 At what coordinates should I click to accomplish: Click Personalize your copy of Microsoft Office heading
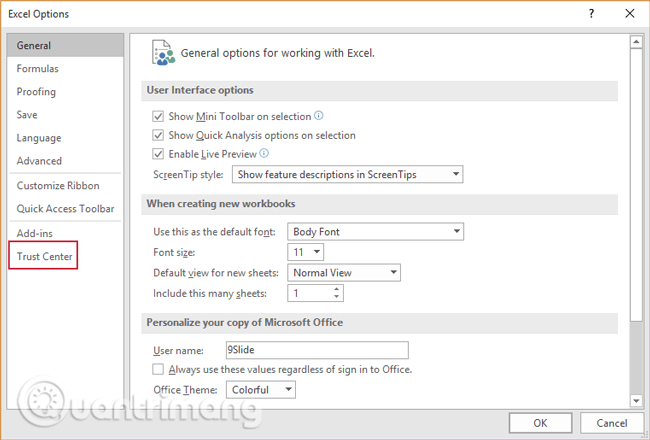pos(245,323)
